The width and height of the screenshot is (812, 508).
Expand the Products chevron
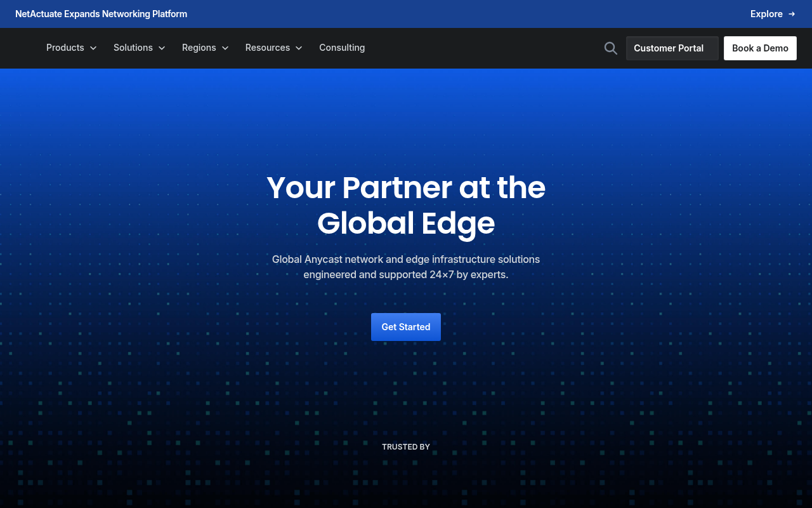click(x=93, y=48)
